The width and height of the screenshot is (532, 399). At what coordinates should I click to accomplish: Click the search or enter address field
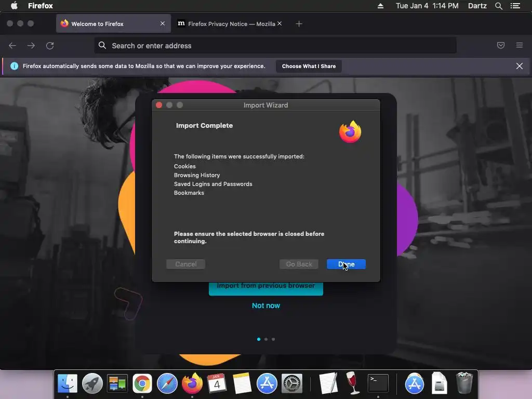[275, 46]
